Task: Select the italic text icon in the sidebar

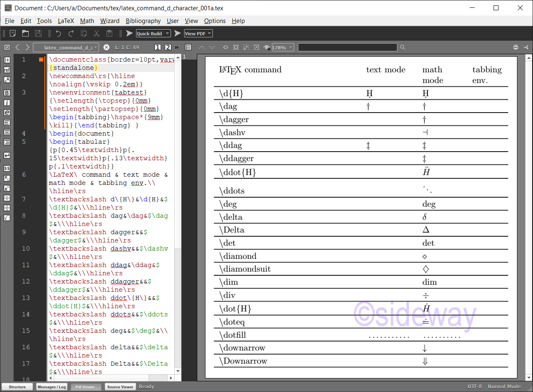Action: [x=7, y=103]
